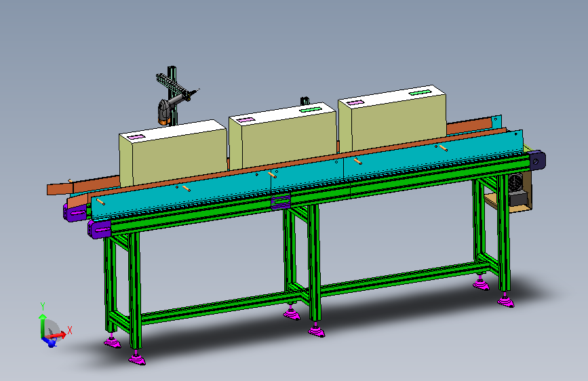Select the leftmost beige box on the conveyor
The image size is (588, 381).
point(173,153)
